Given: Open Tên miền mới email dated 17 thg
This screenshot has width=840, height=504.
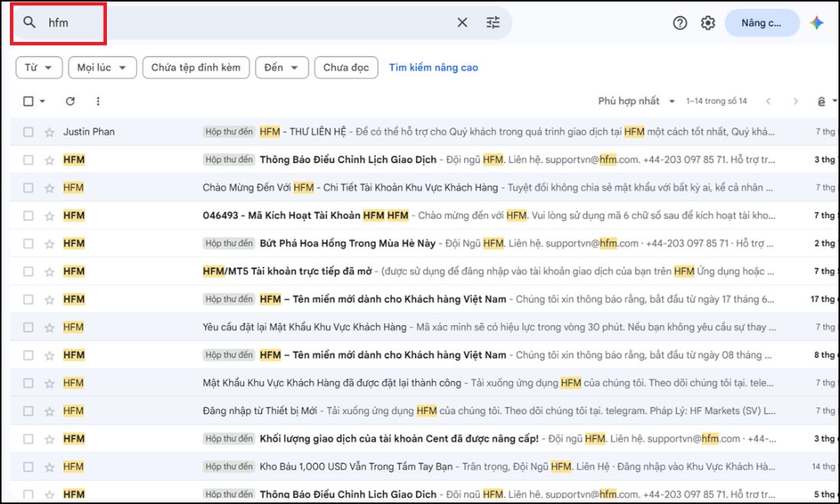Looking at the screenshot, I should click(423, 299).
